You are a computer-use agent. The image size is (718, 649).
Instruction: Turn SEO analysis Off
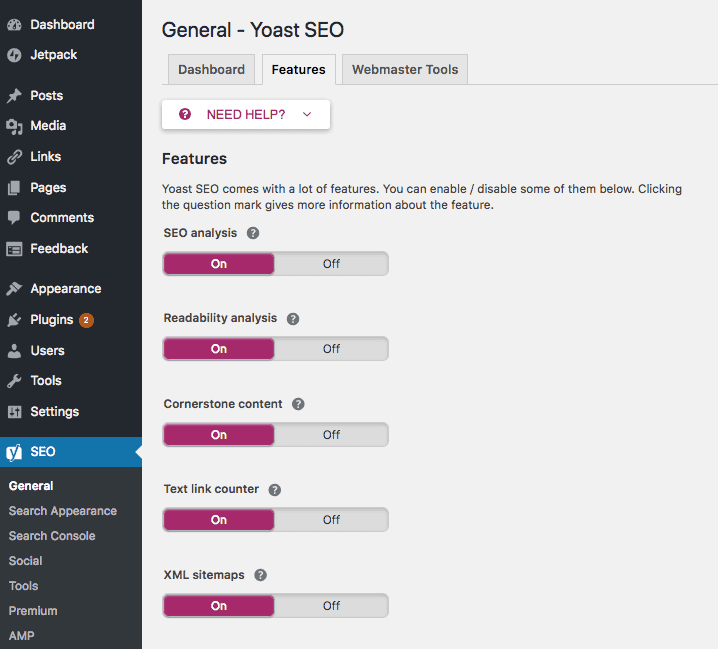[x=331, y=264]
